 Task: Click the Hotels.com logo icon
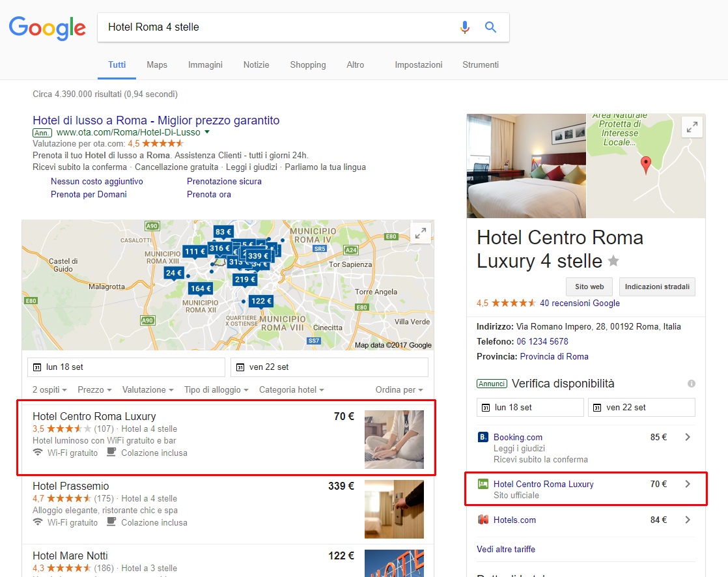483,520
